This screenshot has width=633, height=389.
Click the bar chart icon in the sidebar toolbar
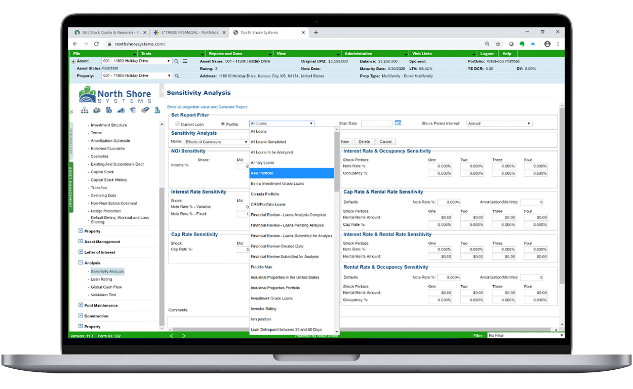121,110
